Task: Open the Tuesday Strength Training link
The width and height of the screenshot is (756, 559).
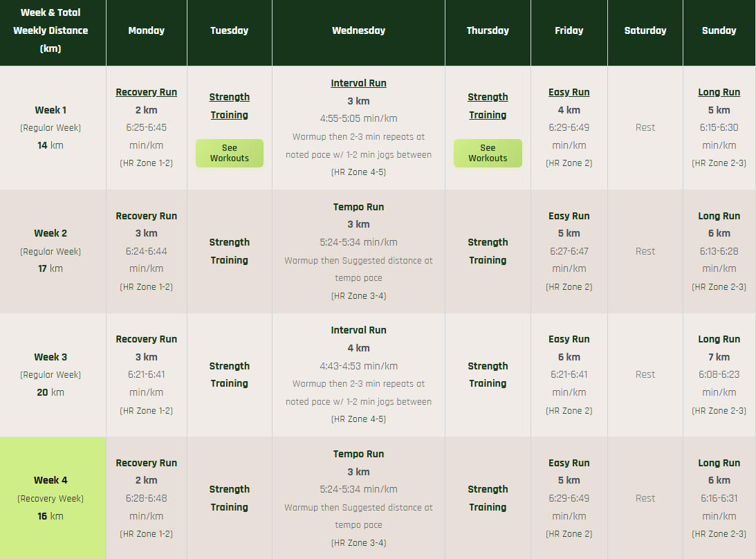Action: (x=229, y=105)
